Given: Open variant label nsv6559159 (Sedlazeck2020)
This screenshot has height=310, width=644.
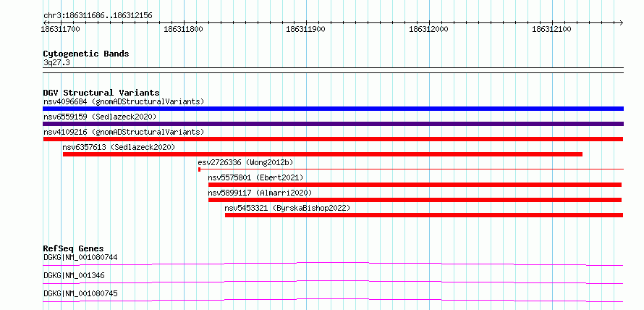Looking at the screenshot, I should pyautogui.click(x=100, y=117).
